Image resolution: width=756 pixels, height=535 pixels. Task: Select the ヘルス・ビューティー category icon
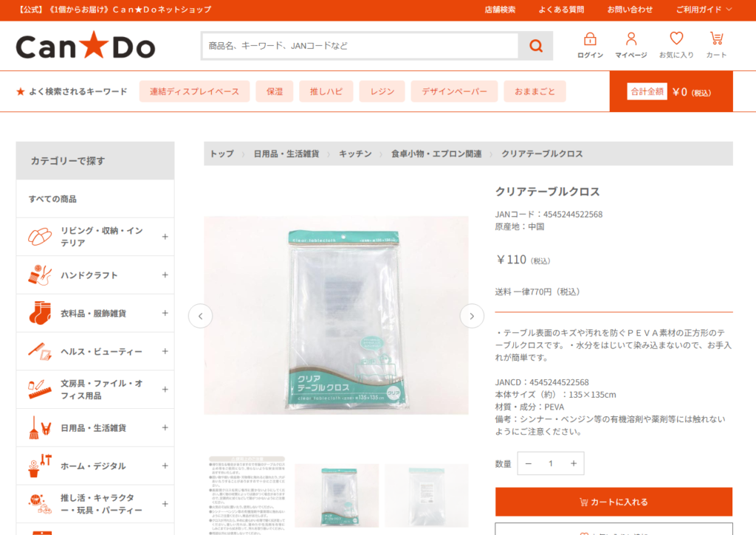(40, 351)
